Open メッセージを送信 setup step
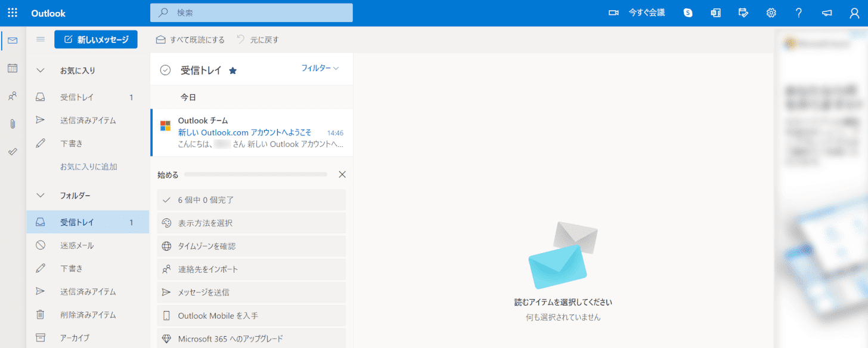Image resolution: width=868 pixels, height=348 pixels. point(252,292)
